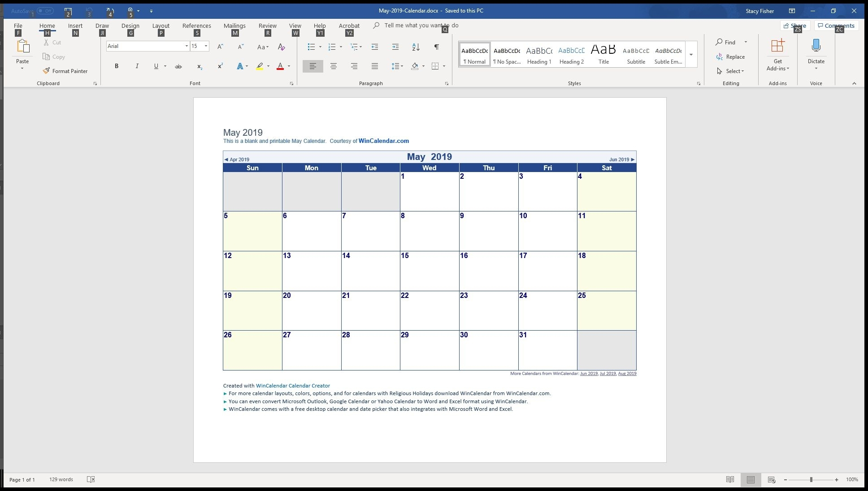Open the Insert ribbon tab
The width and height of the screenshot is (868, 491).
coord(75,25)
